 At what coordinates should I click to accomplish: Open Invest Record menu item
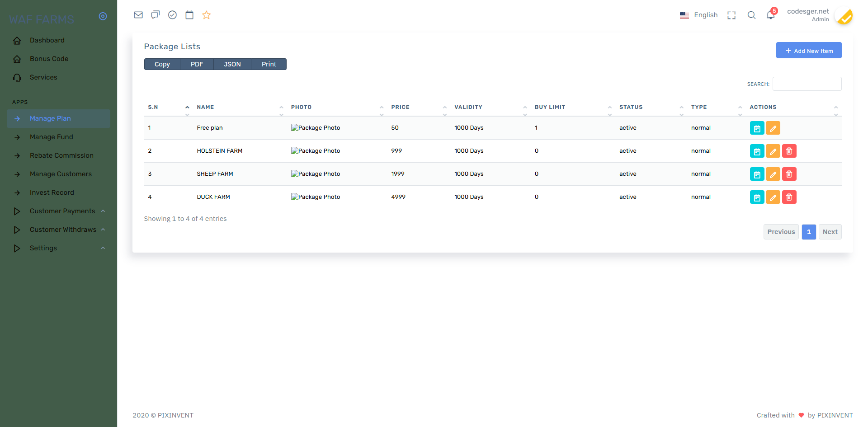pos(58,192)
